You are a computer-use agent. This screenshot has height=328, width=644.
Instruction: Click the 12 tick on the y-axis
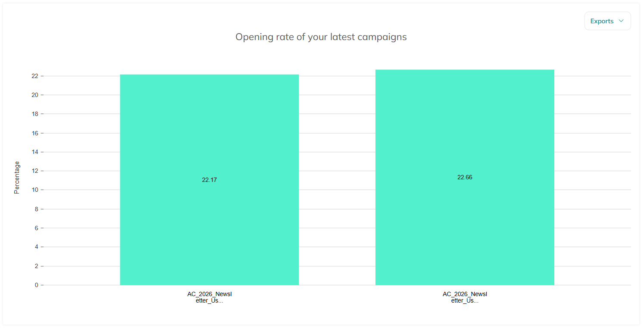[x=35, y=171]
